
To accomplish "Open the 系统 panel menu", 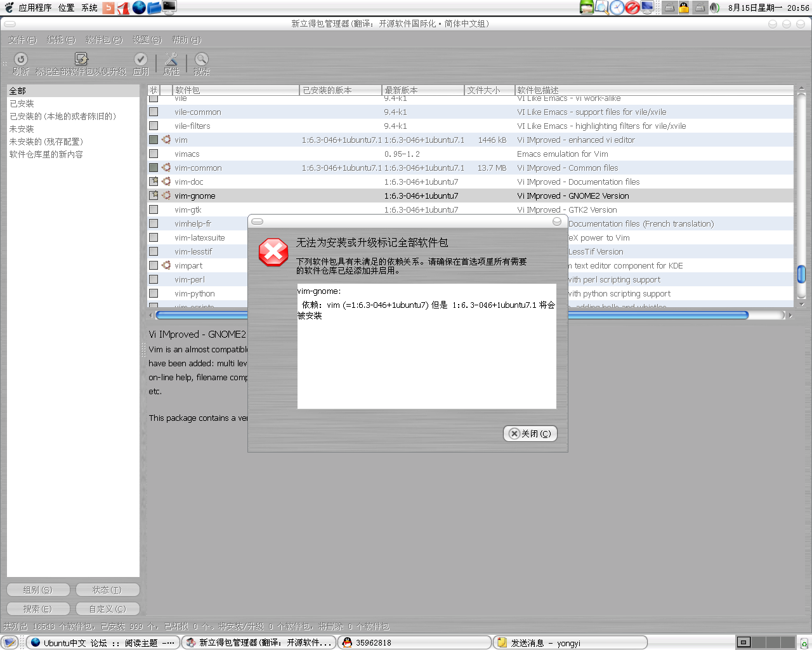I will point(89,8).
